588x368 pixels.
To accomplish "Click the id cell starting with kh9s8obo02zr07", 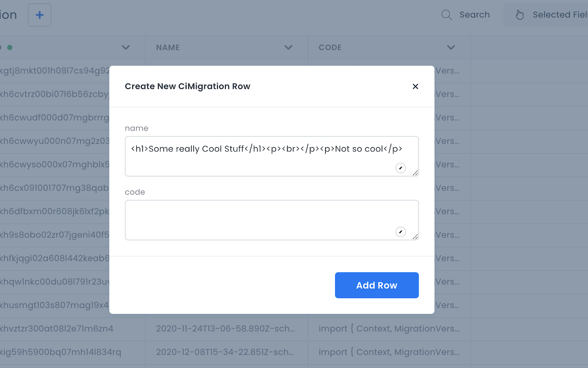I will pos(55,235).
